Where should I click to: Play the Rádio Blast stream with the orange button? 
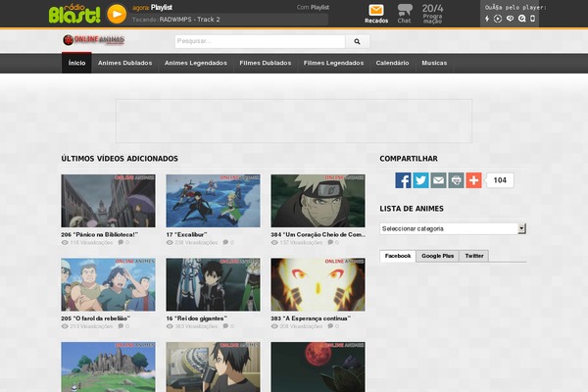pyautogui.click(x=117, y=15)
